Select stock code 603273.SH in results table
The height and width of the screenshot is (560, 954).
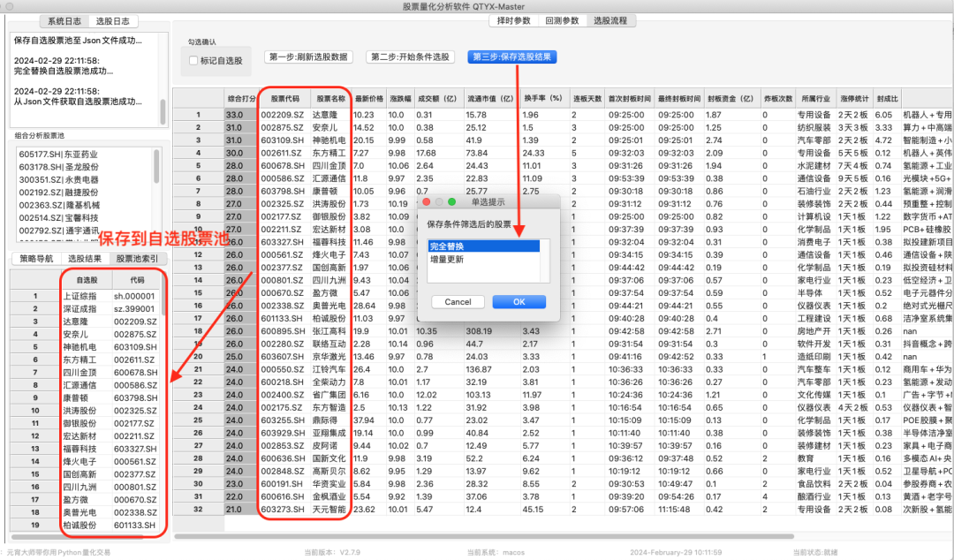(283, 510)
